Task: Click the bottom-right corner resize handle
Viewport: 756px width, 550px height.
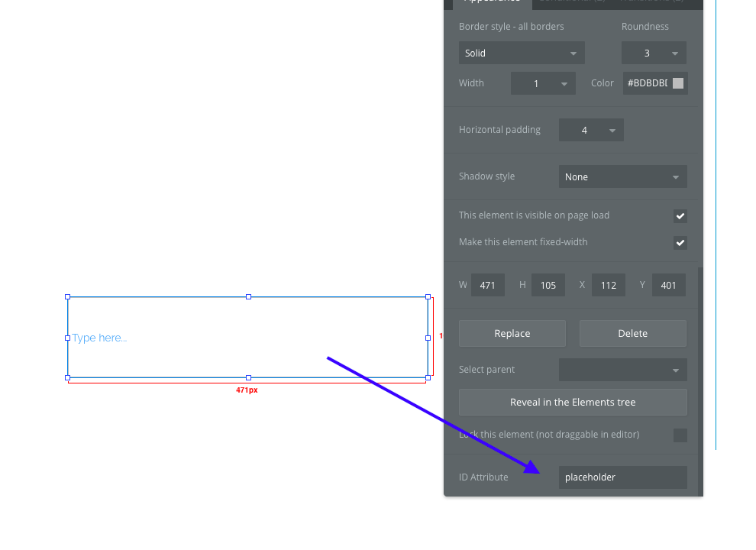Action: (428, 378)
